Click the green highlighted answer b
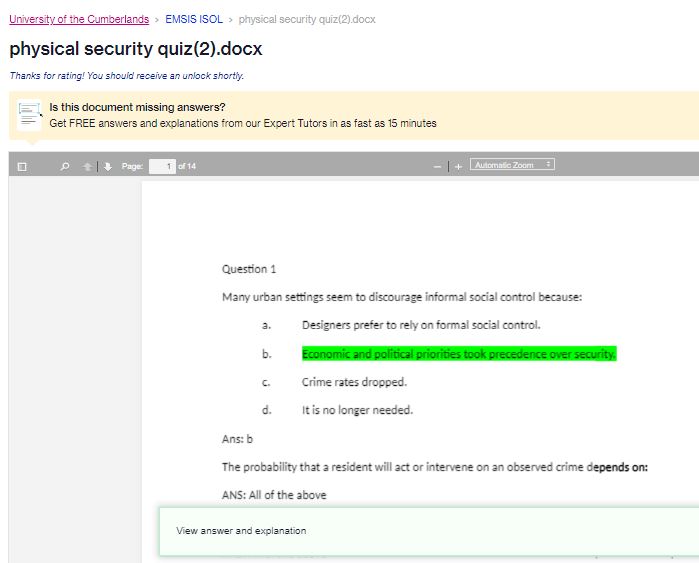 (459, 354)
